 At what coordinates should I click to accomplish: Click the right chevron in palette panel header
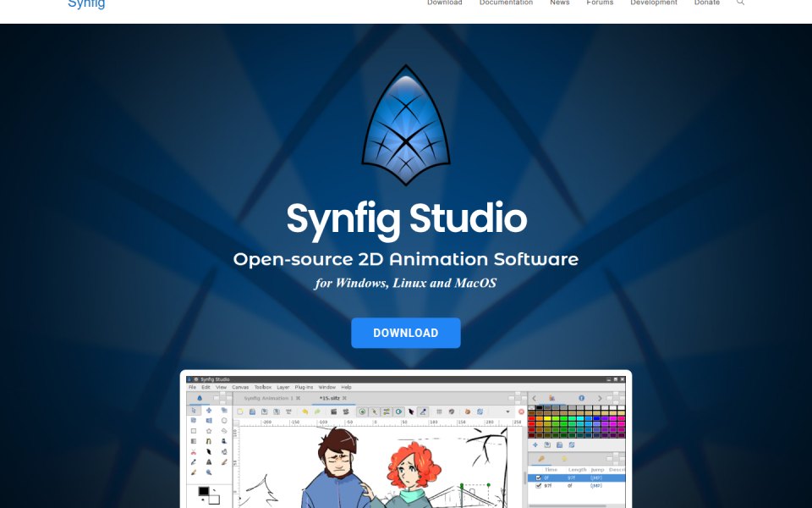pyautogui.click(x=600, y=398)
